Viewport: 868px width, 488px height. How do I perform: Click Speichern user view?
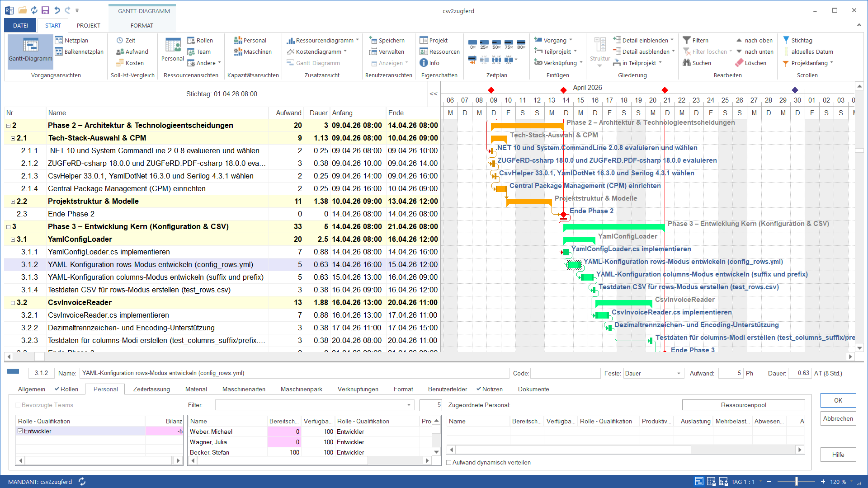(x=387, y=40)
